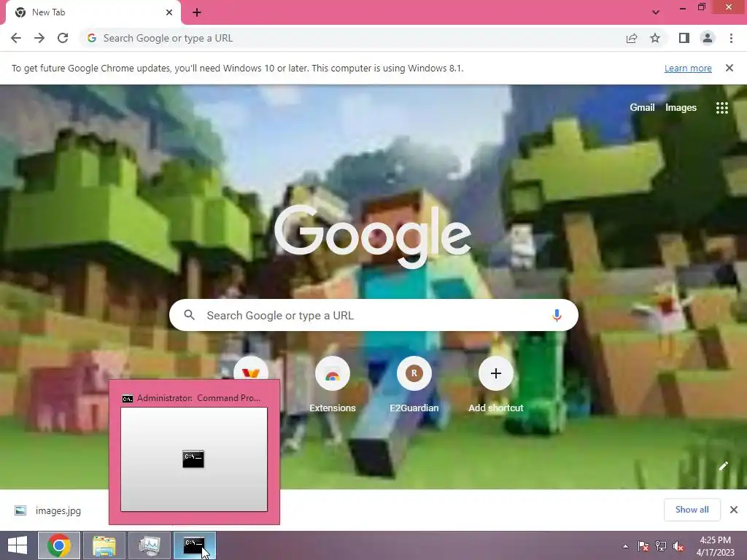This screenshot has width=747, height=560.
Task: Expand tab search chevron
Action: pos(656,12)
